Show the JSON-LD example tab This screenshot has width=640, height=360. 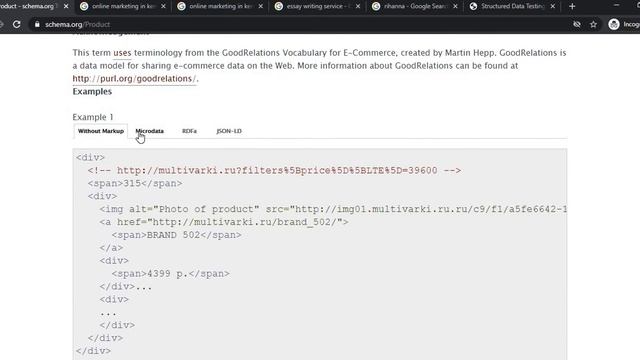[229, 131]
